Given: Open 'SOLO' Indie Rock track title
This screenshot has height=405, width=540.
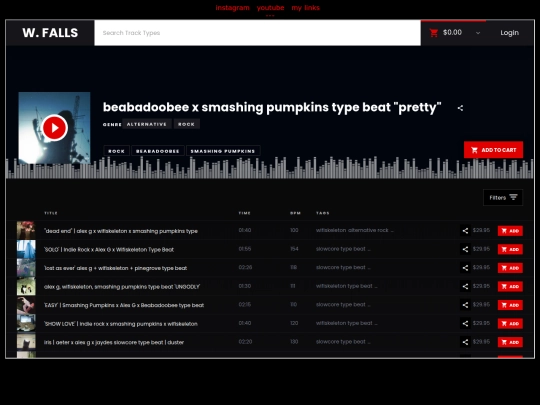Looking at the screenshot, I should click(109, 250).
